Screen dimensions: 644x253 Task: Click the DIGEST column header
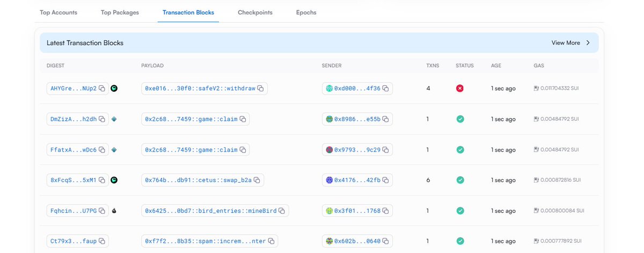coord(55,66)
